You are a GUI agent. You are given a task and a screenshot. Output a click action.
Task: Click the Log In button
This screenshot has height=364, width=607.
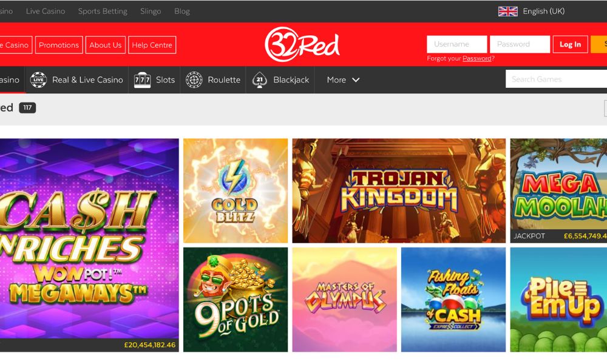pyautogui.click(x=570, y=44)
